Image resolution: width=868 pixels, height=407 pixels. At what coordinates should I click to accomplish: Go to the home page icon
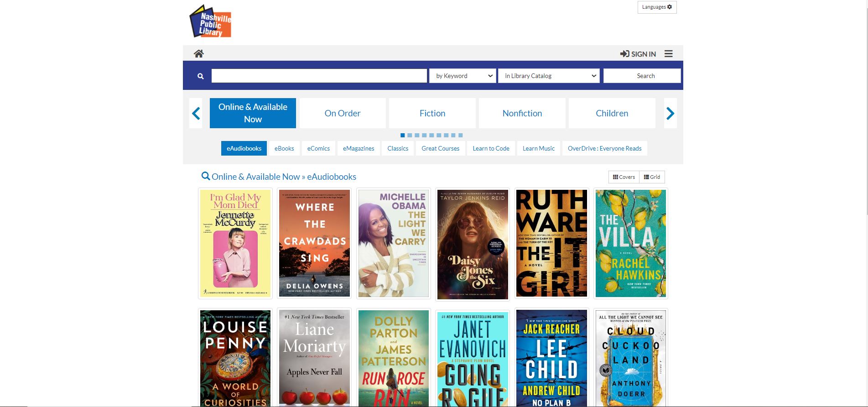coord(198,53)
